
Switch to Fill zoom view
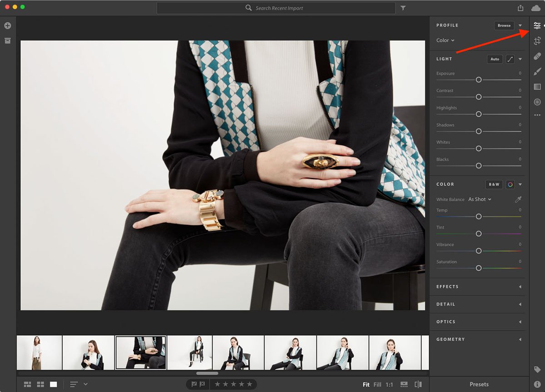point(377,385)
